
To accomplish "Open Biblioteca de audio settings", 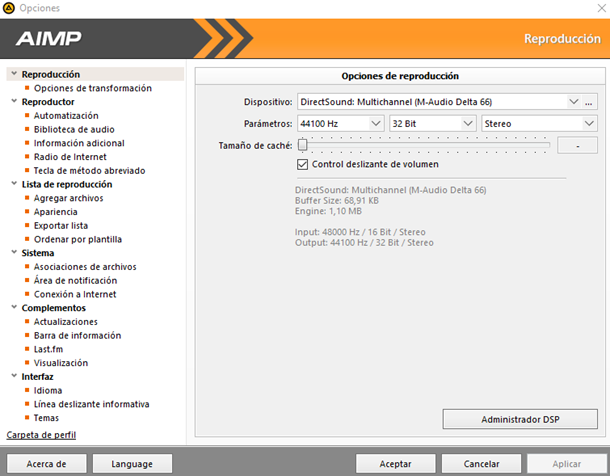I will pyautogui.click(x=74, y=129).
